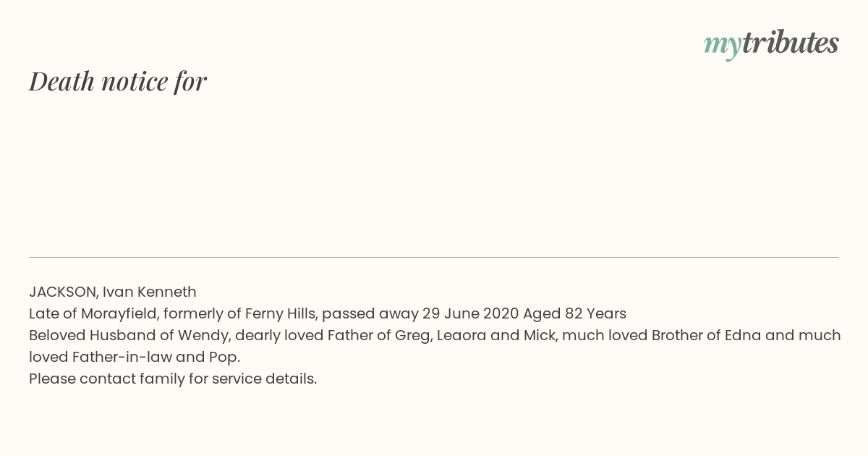Click the text 'passed away 29 June 2020'

(420, 313)
